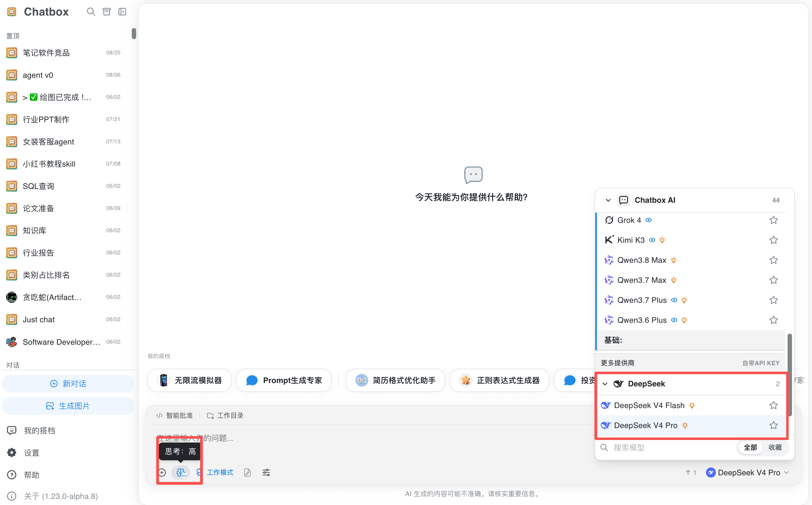Switch to the 收藏 models tab
Screen dimensions: 812x505
pyautogui.click(x=775, y=447)
